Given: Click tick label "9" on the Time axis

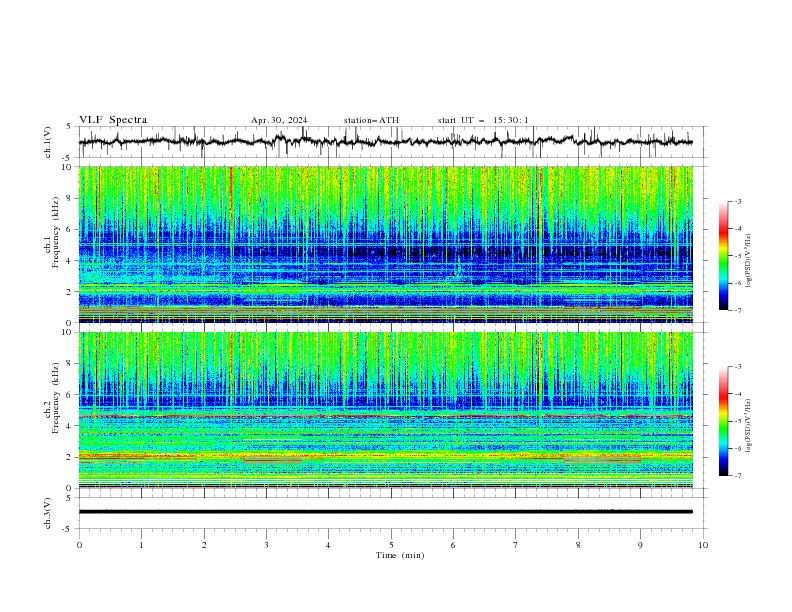Looking at the screenshot, I should (x=640, y=545).
